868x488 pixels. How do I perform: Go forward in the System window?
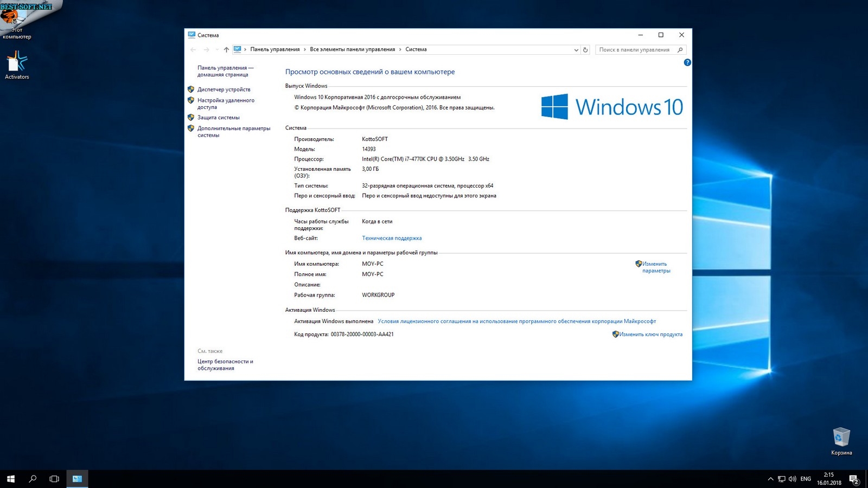pos(206,49)
